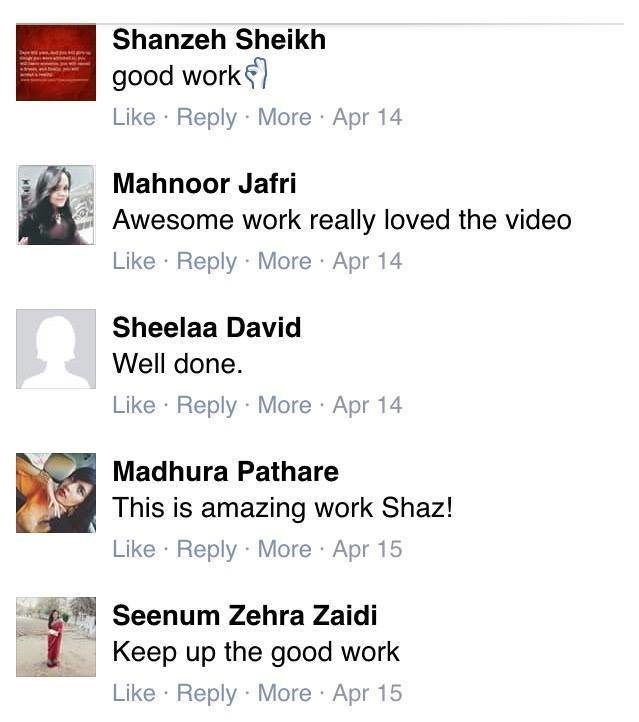Click the Apr 15 timestamp on Madhura's comment
Image resolution: width=639 pixels, height=722 pixels.
[367, 550]
